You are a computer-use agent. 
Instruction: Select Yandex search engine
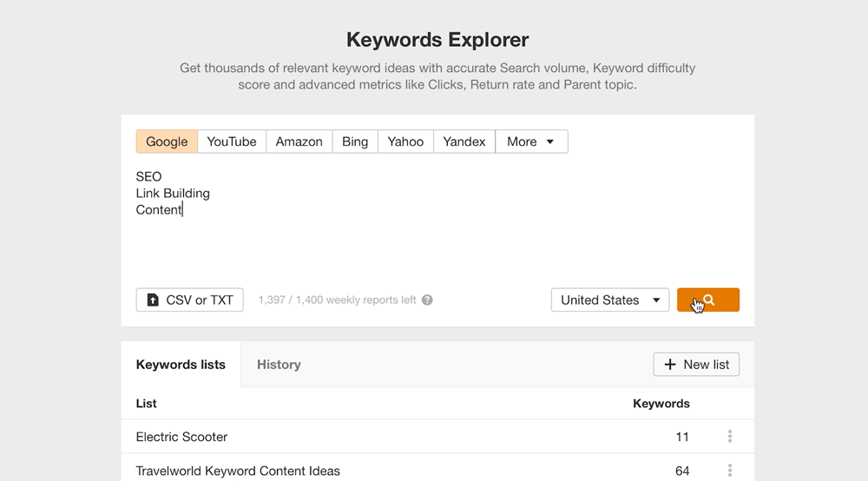pyautogui.click(x=464, y=142)
